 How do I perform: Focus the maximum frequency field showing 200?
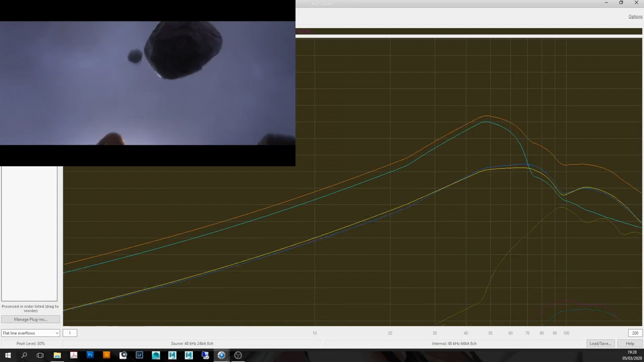click(635, 333)
